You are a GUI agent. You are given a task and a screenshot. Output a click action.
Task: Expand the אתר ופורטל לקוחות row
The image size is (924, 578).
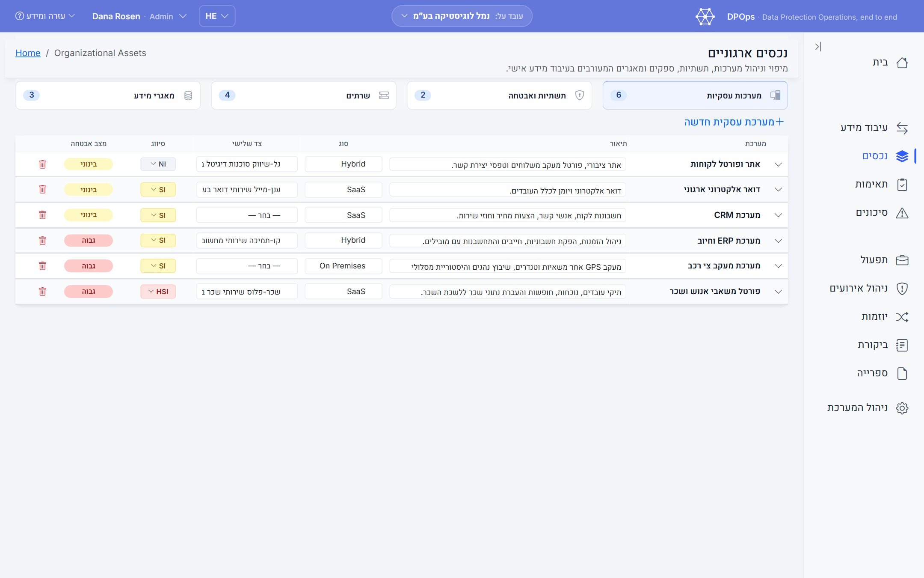coord(778,164)
